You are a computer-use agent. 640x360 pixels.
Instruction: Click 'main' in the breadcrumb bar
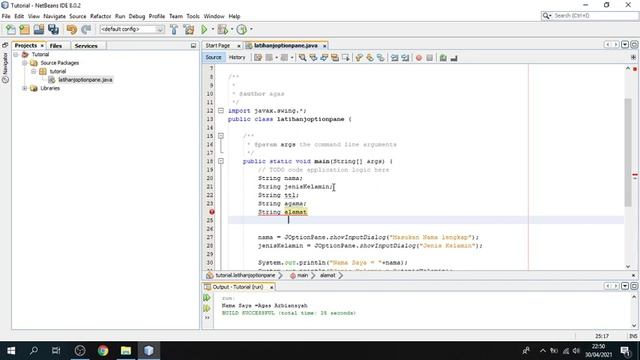(302, 276)
